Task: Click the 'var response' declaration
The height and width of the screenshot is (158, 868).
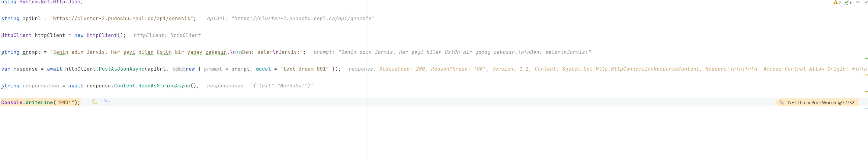Action: tap(20, 69)
